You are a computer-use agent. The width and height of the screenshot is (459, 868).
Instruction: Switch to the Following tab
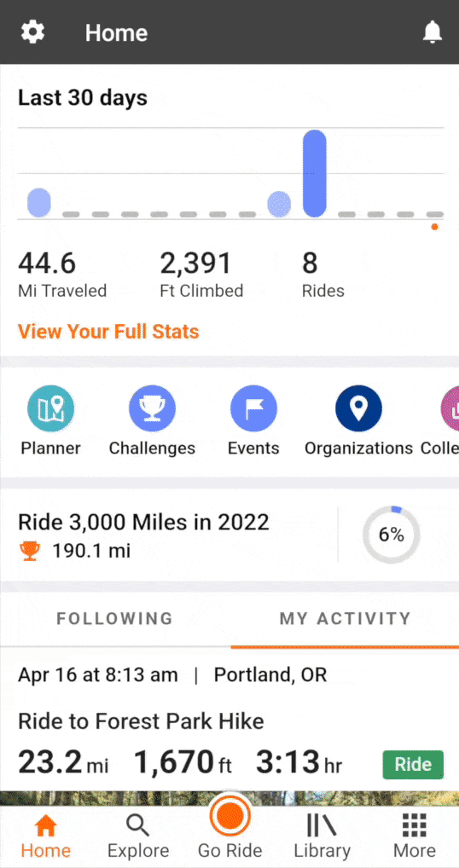pyautogui.click(x=114, y=618)
